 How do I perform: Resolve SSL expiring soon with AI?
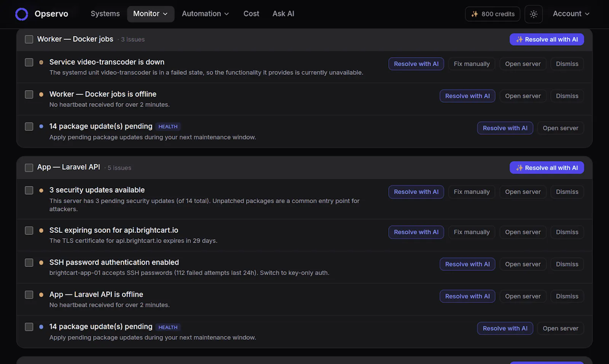tap(416, 232)
